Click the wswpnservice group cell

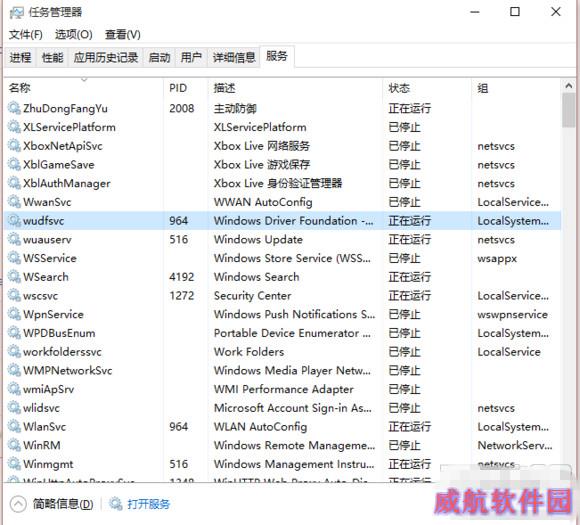point(512,314)
